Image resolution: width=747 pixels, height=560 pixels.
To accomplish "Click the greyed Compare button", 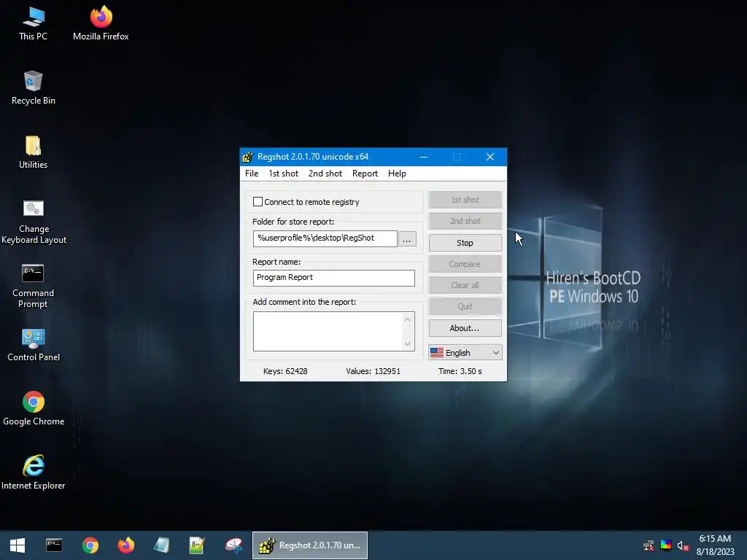I will pyautogui.click(x=465, y=264).
